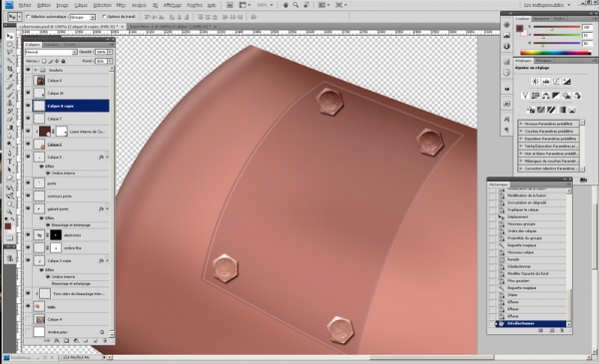Open the Filtre menu
This screenshot has height=364, width=599.
pos(121,5)
